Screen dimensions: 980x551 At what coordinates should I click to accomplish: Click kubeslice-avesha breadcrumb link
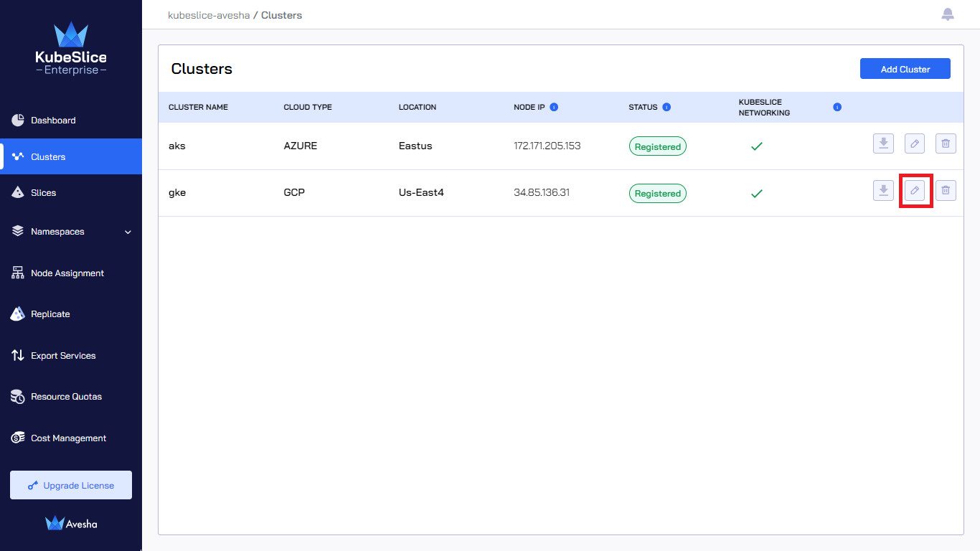(x=209, y=15)
